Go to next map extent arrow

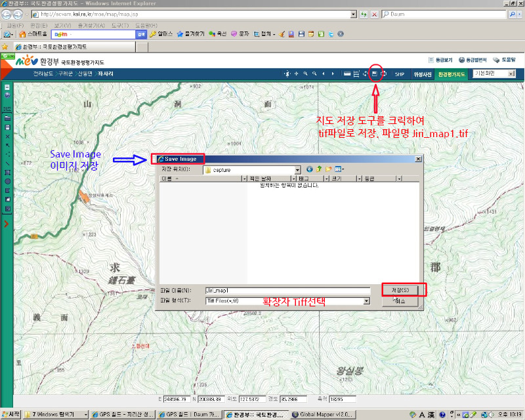pyautogui.click(x=333, y=73)
